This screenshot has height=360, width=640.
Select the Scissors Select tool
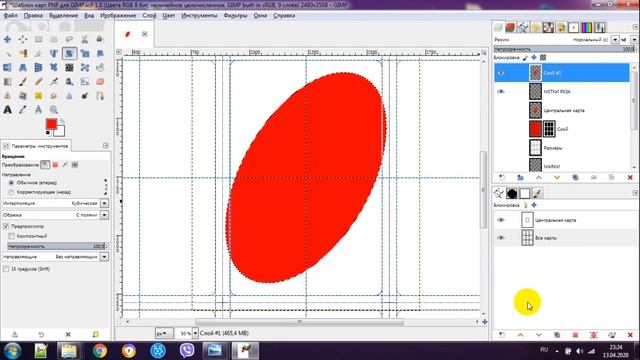coord(84,40)
